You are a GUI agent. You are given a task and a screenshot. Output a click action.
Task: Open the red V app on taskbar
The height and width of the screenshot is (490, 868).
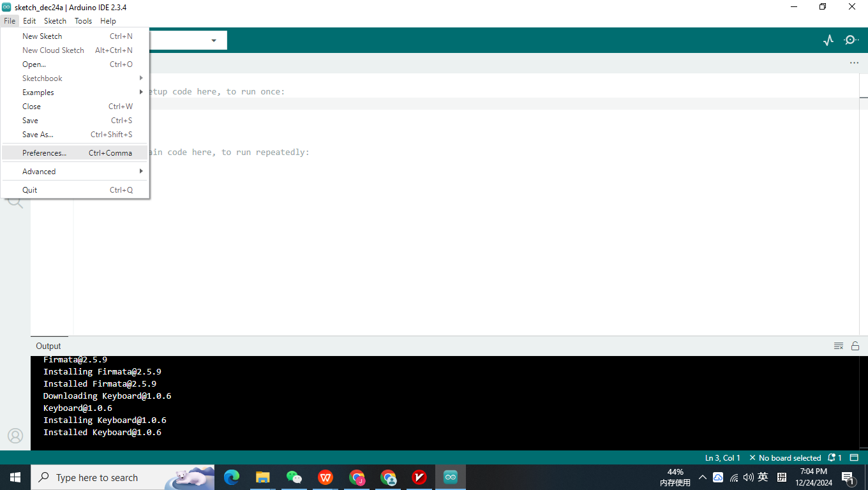(419, 477)
